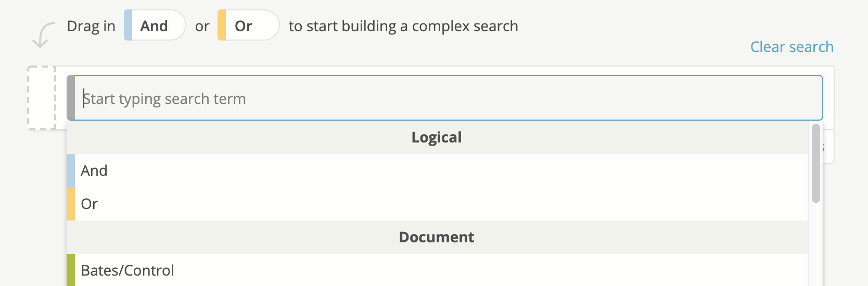
Task: Click the blue stripe on the And pill
Action: point(128,25)
